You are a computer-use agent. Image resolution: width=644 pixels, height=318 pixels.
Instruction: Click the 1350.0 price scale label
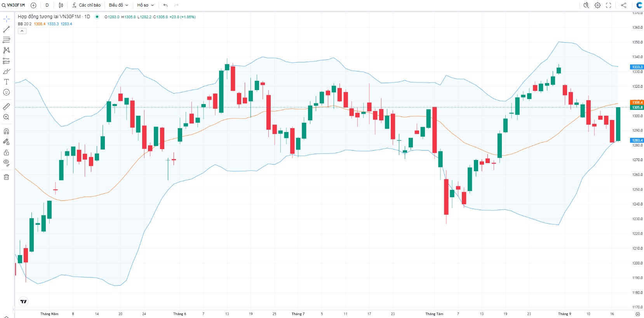click(637, 42)
